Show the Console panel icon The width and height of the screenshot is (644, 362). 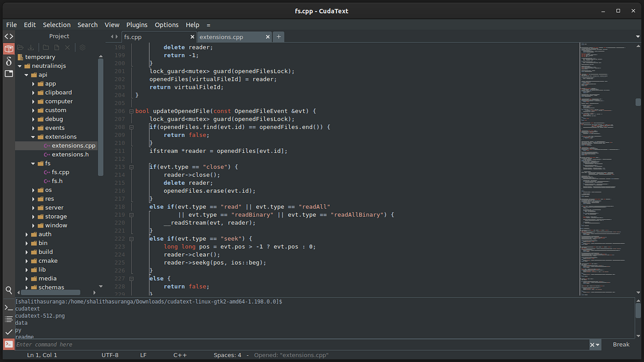(x=9, y=307)
